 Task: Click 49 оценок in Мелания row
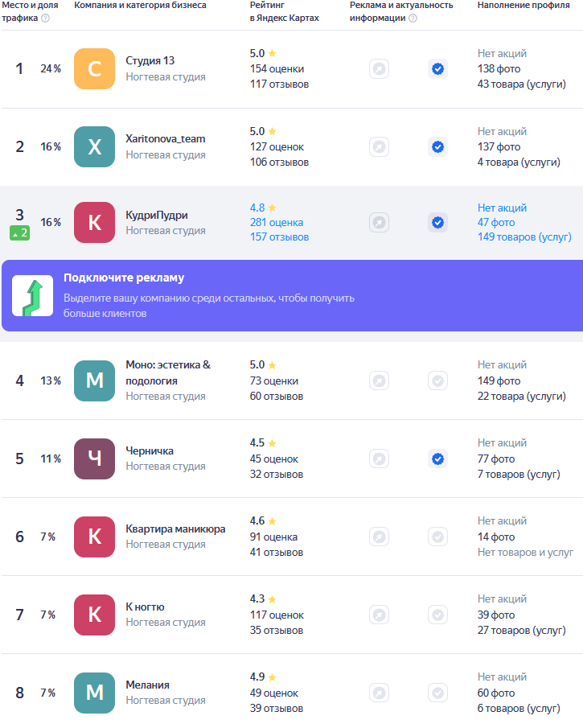pos(274,693)
